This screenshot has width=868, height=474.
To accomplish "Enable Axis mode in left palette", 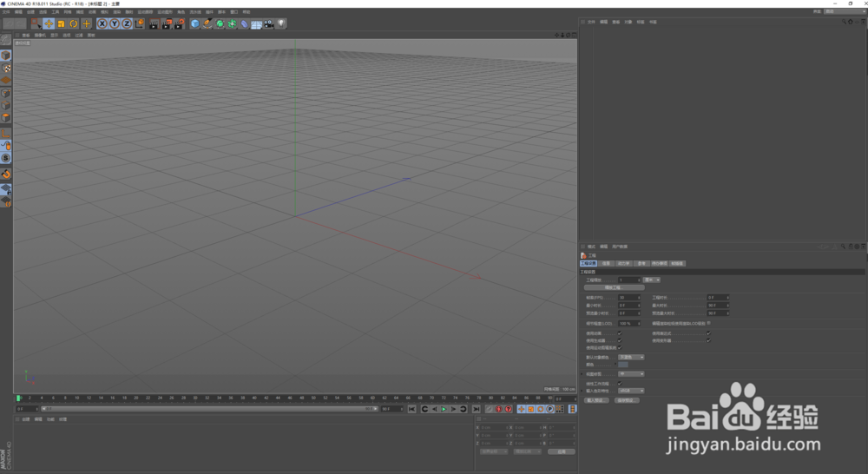I will (5, 133).
